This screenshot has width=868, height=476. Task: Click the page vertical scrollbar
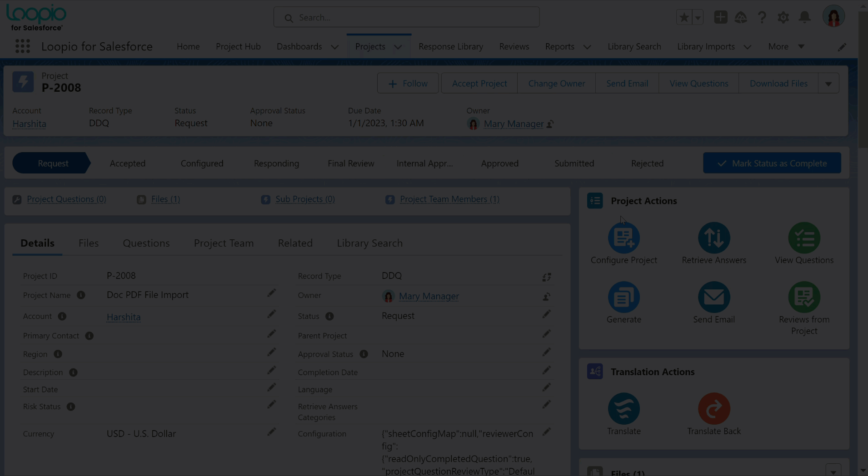863,79
